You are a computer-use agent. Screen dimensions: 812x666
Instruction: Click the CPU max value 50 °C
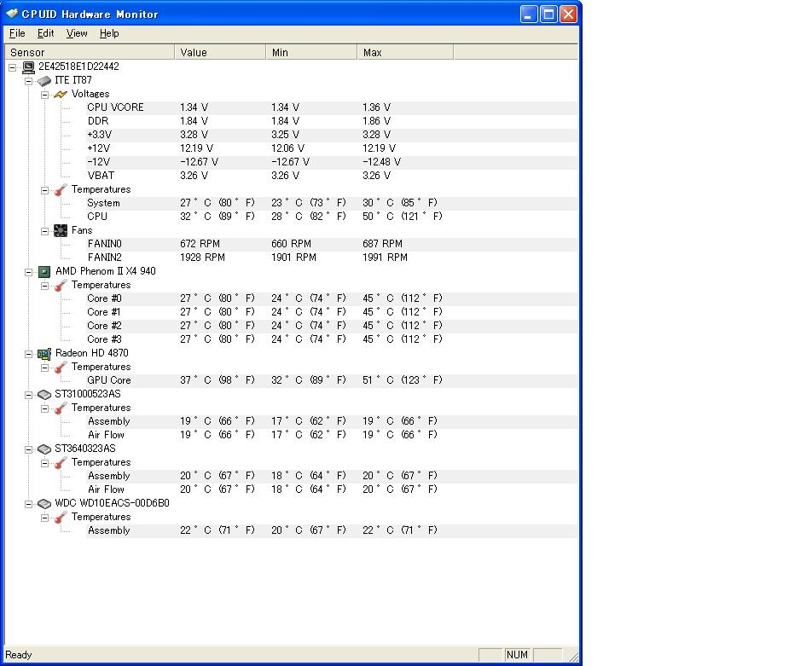[403, 217]
